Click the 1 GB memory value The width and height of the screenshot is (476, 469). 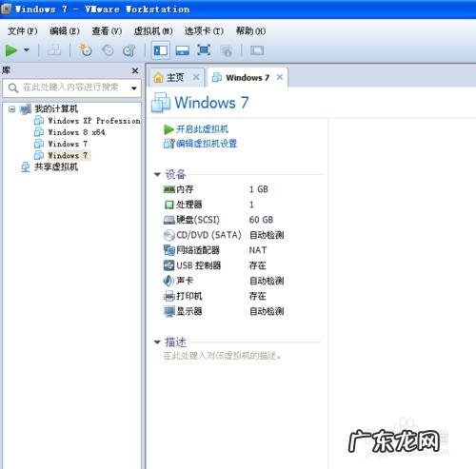coord(259,189)
